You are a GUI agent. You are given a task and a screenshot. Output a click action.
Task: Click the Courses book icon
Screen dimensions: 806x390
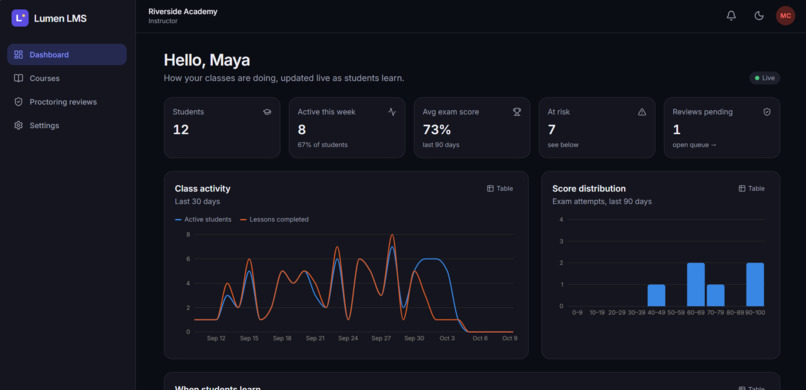click(19, 78)
